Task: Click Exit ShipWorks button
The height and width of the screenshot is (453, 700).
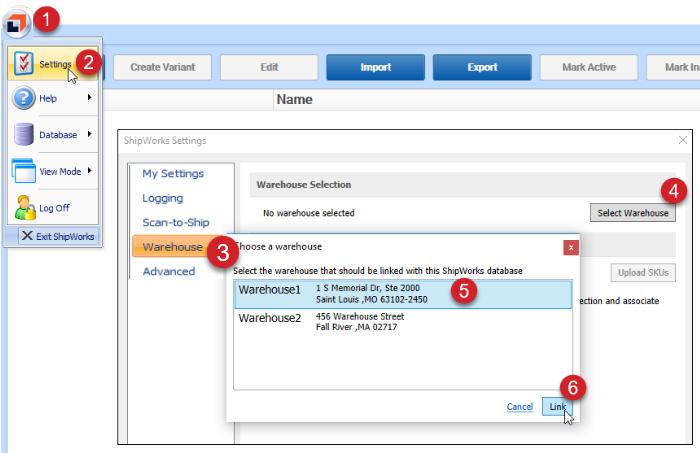Action: click(58, 236)
